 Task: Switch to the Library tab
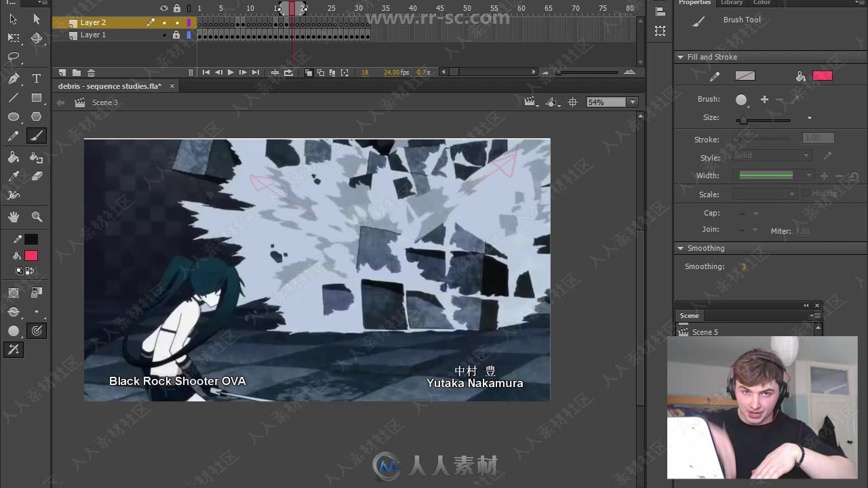click(731, 3)
